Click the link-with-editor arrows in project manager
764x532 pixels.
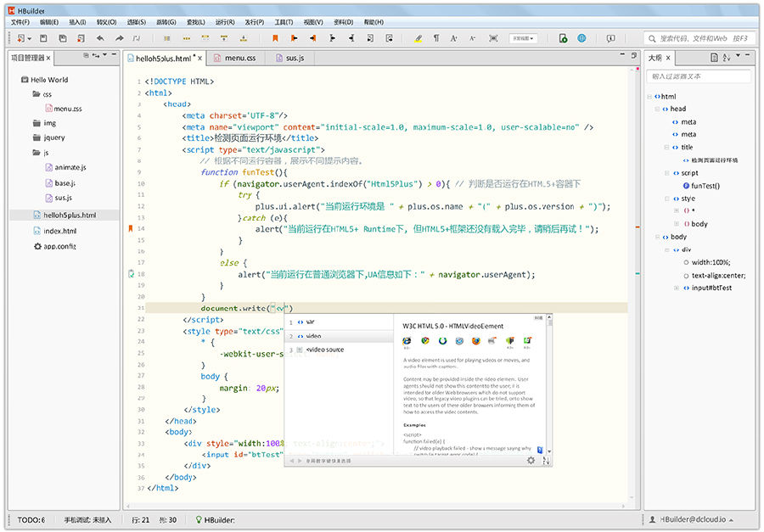[95, 55]
